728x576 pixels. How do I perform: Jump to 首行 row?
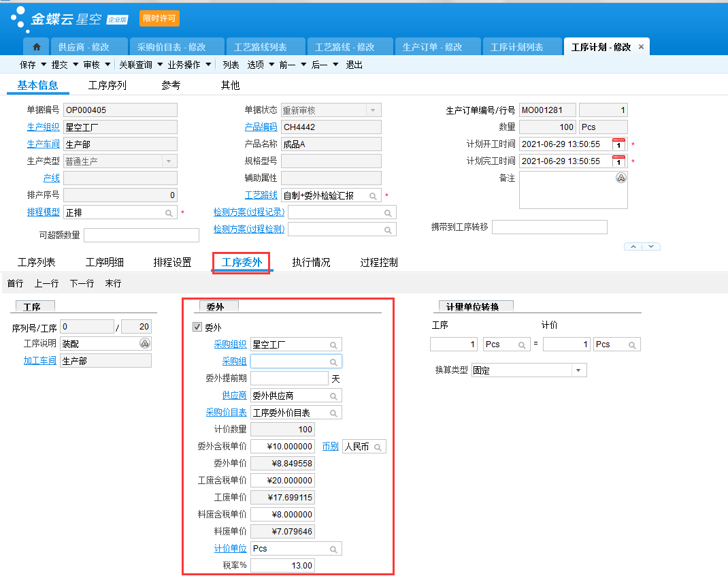tap(16, 283)
